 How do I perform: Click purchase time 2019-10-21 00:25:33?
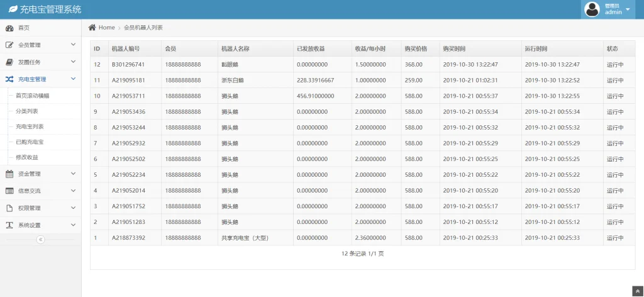[x=470, y=238]
